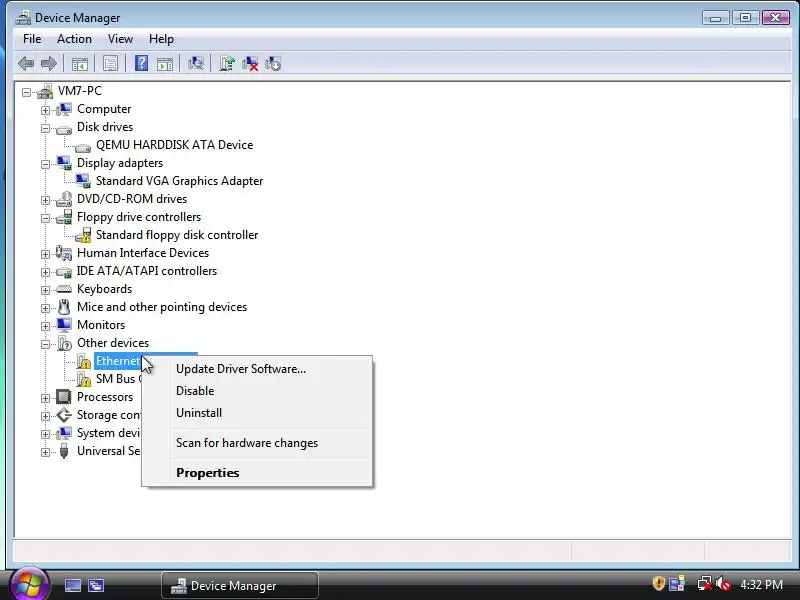Click the Switch between windows quick launch icon
Viewport: 800px width, 600px height.
click(95, 585)
